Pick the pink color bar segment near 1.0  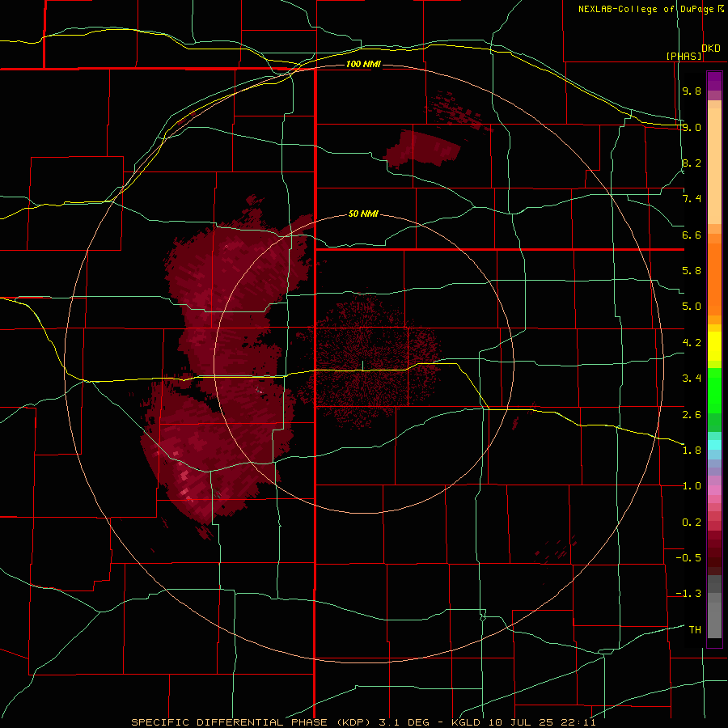click(x=714, y=489)
